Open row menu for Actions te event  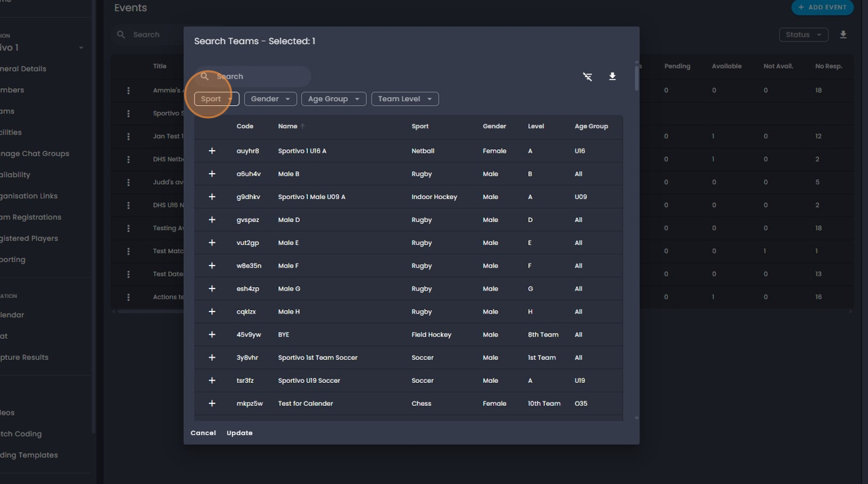coord(128,297)
